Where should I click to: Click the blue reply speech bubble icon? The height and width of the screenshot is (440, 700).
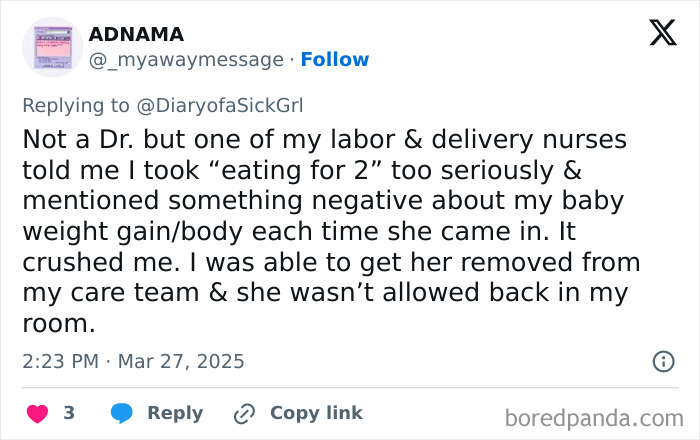coord(122,413)
